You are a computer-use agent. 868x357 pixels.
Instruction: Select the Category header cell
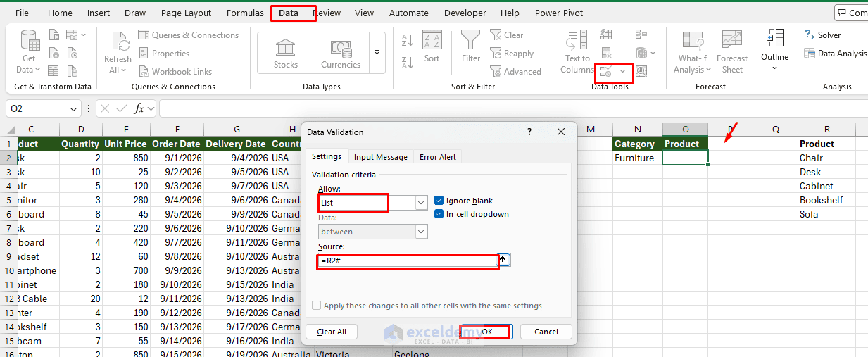pyautogui.click(x=637, y=144)
